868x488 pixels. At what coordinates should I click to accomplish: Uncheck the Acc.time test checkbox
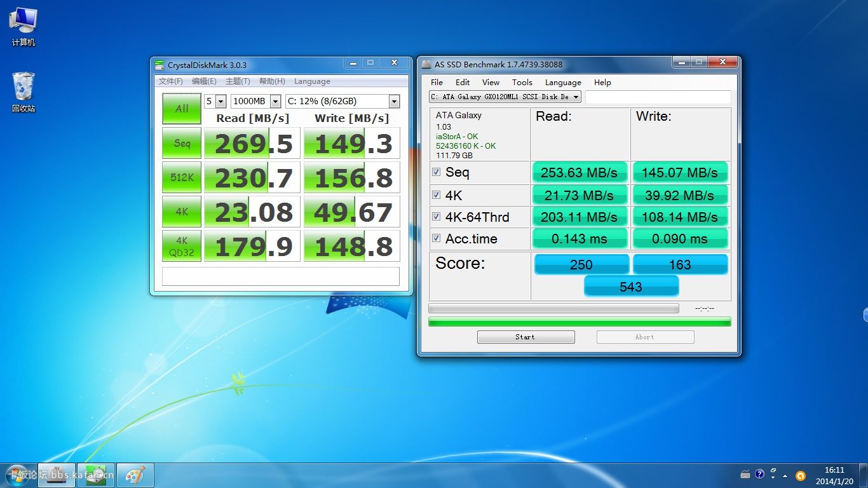[x=437, y=238]
